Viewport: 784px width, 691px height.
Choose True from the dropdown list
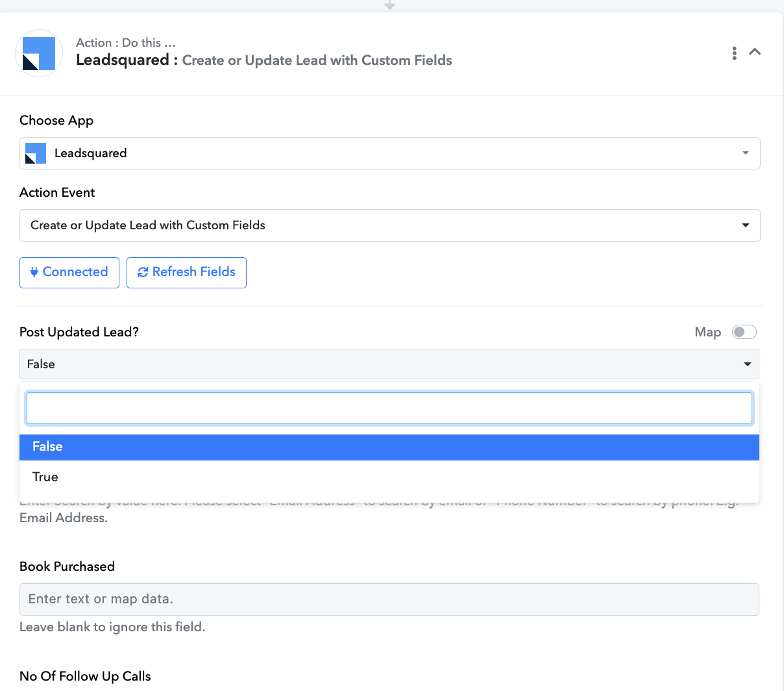tap(45, 477)
